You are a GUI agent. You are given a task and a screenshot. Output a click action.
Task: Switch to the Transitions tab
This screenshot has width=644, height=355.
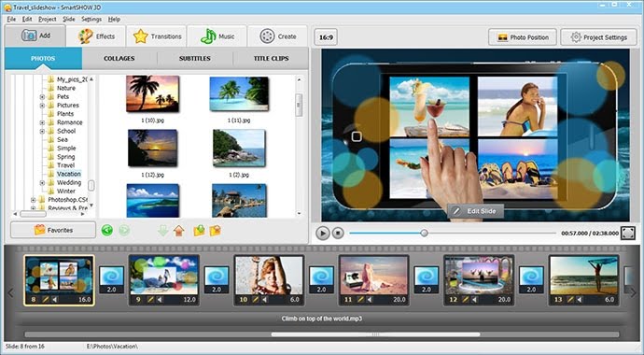(157, 36)
